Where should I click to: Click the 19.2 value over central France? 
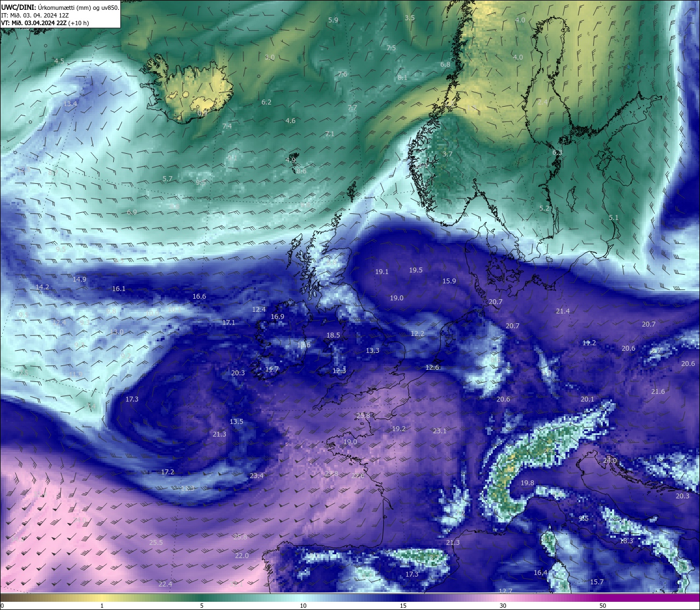click(399, 428)
